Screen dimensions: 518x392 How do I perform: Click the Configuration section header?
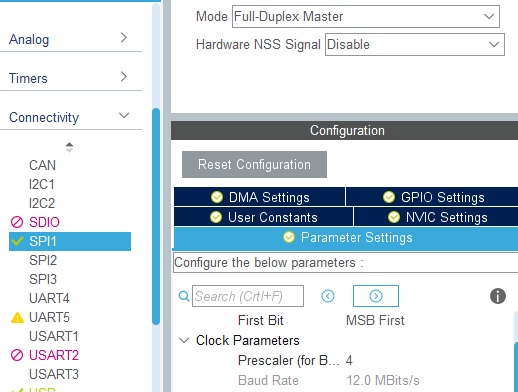pyautogui.click(x=345, y=130)
